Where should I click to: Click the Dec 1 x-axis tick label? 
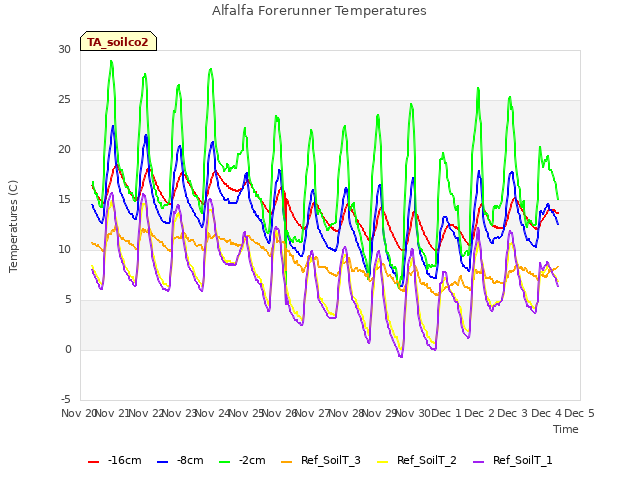(x=446, y=413)
